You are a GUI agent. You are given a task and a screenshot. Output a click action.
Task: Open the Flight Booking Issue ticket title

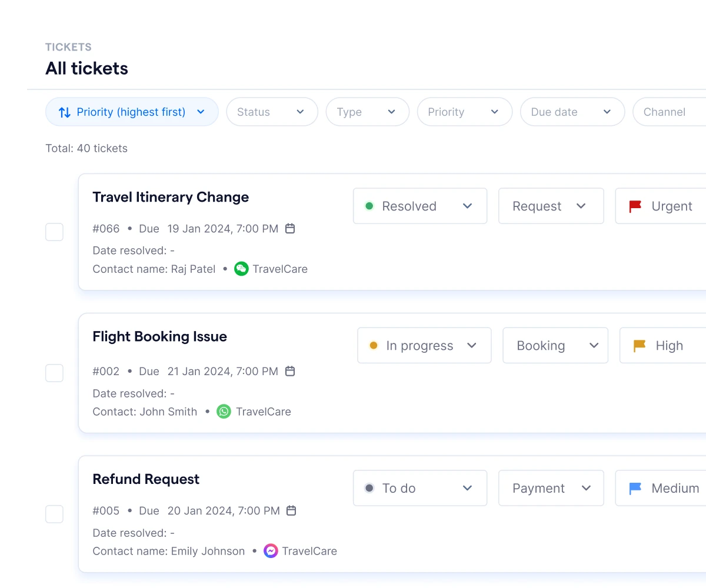(159, 336)
